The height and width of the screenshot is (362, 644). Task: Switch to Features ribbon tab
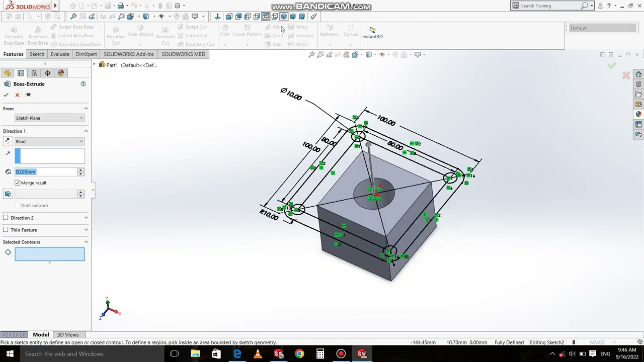(x=13, y=54)
